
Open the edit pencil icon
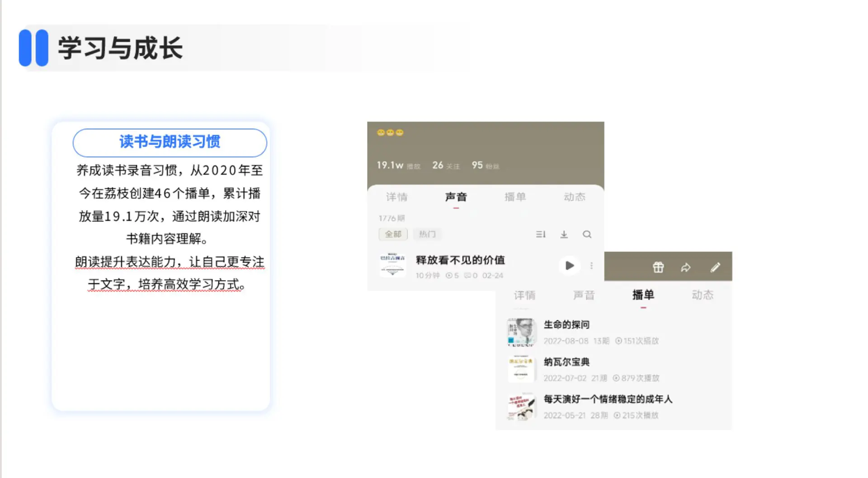[716, 267]
